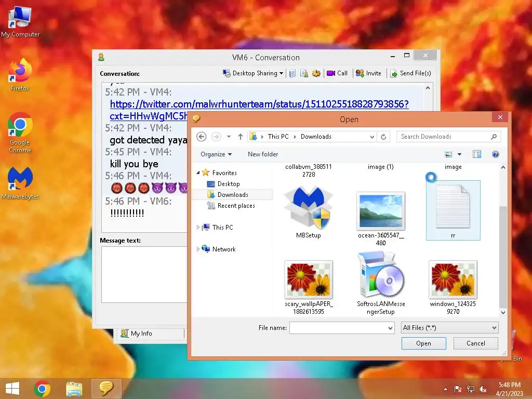Click Send File(s) in conversation toolbar
This screenshot has height=399, width=532.
tap(410, 73)
